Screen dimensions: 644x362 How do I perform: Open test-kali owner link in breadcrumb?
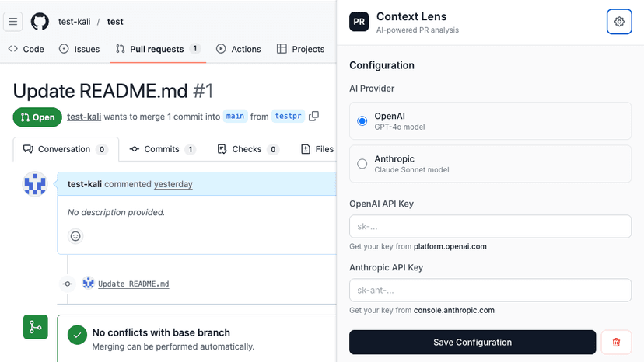point(75,22)
